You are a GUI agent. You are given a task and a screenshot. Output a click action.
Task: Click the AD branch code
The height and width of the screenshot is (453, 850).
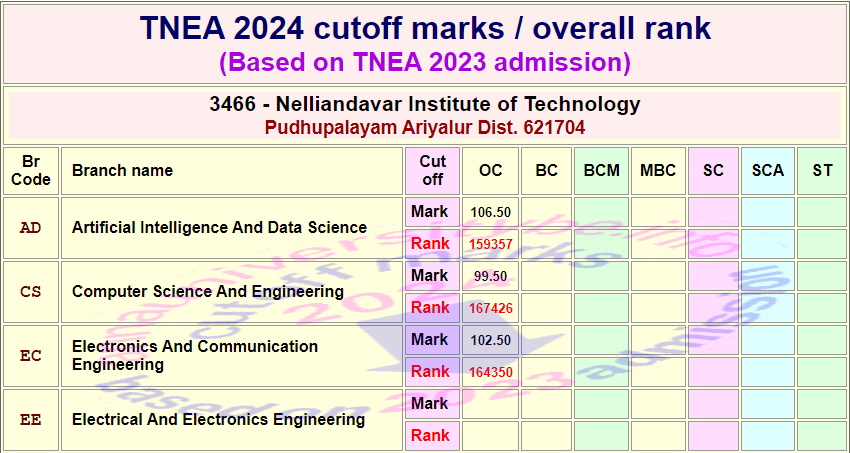tap(31, 228)
